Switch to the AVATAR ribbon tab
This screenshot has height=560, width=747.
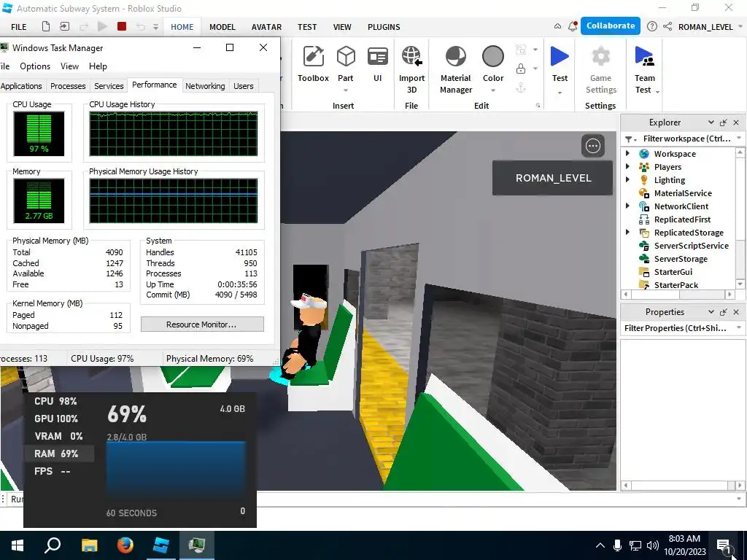pyautogui.click(x=266, y=27)
